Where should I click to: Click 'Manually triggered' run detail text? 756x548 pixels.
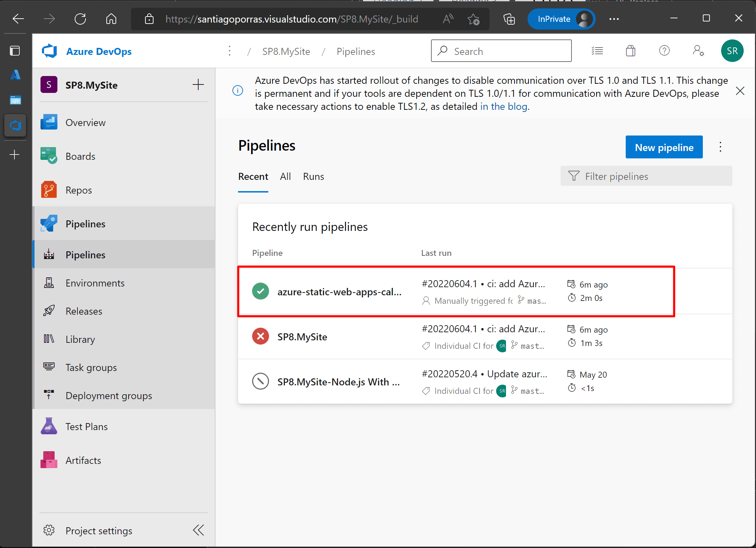(x=474, y=301)
